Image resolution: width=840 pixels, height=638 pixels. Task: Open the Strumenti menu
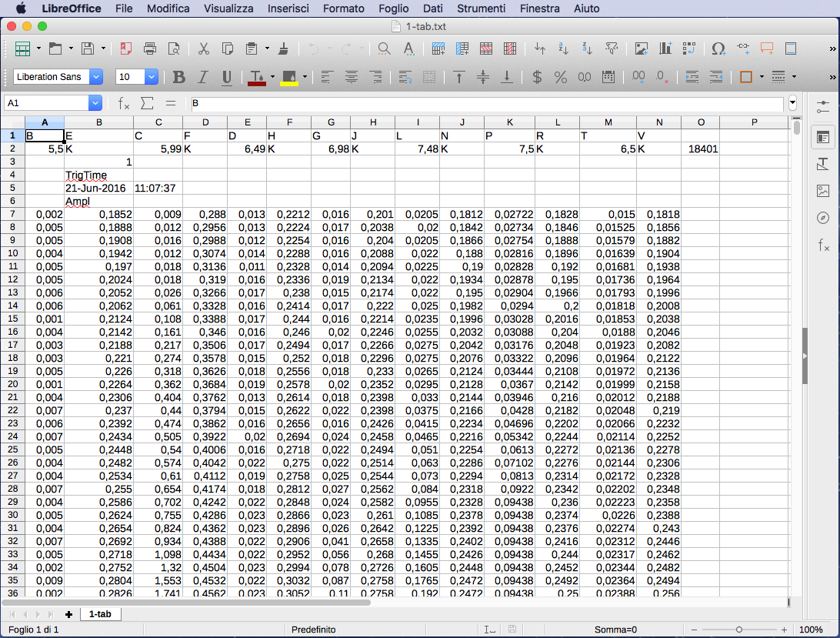pyautogui.click(x=481, y=8)
